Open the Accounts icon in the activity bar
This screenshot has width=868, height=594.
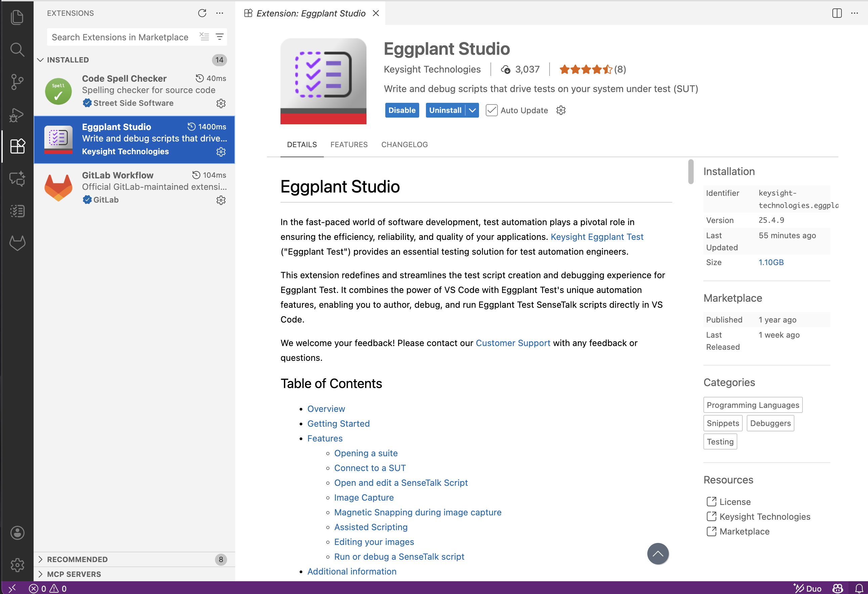(x=17, y=533)
